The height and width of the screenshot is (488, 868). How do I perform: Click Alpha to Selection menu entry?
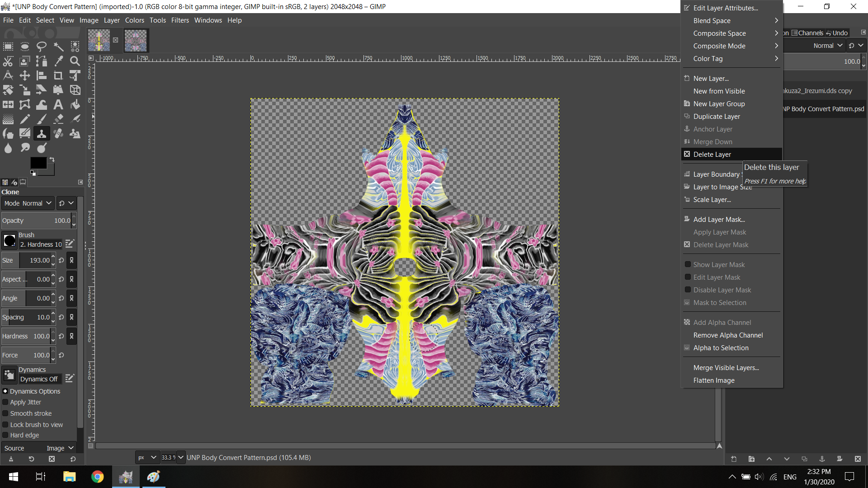[732, 348]
